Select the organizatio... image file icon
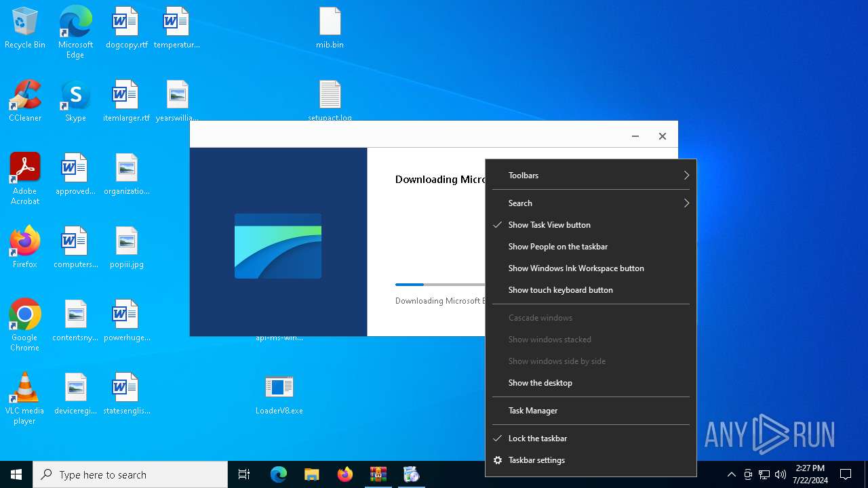Image resolution: width=868 pixels, height=488 pixels. pos(126,175)
